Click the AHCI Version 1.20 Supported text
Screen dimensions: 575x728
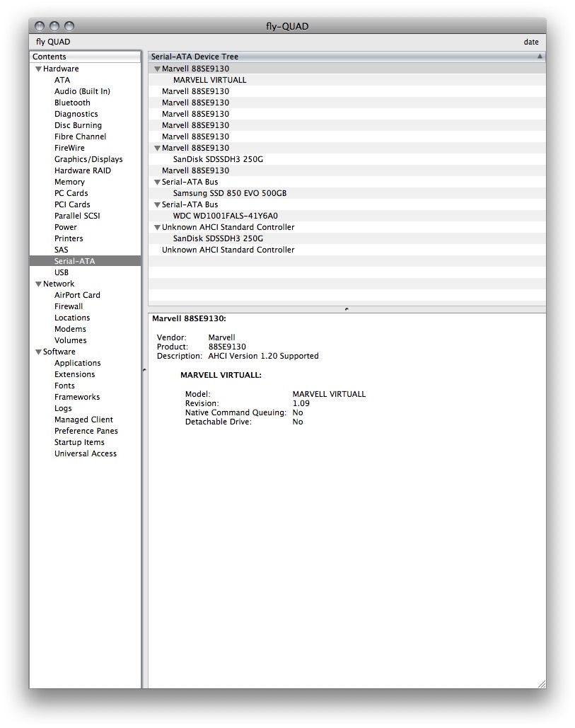click(263, 356)
